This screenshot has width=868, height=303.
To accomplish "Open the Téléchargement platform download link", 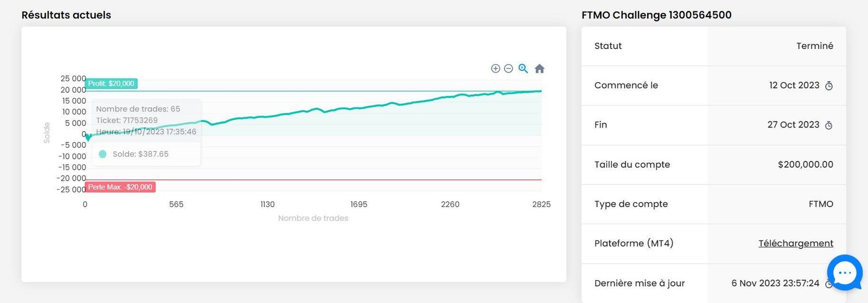I will click(x=795, y=243).
